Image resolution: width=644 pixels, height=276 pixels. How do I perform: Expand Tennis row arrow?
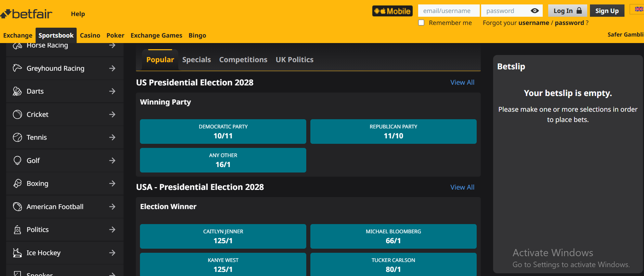coord(112,137)
